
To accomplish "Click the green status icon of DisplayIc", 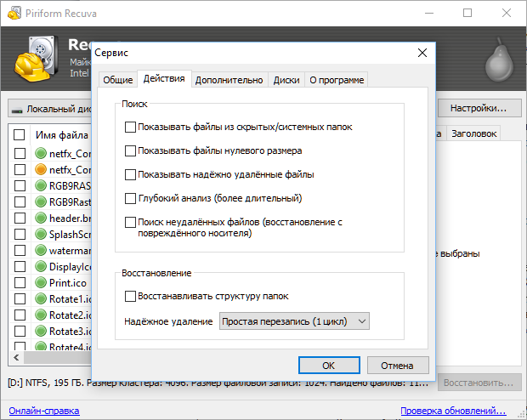I will pos(41,266).
